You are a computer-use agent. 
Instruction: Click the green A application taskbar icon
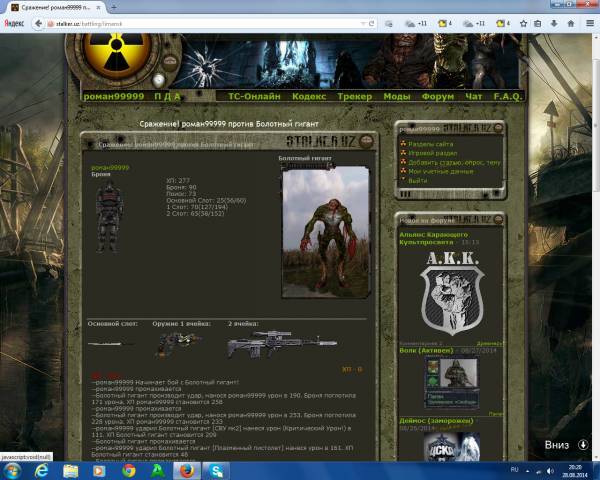coord(158,471)
